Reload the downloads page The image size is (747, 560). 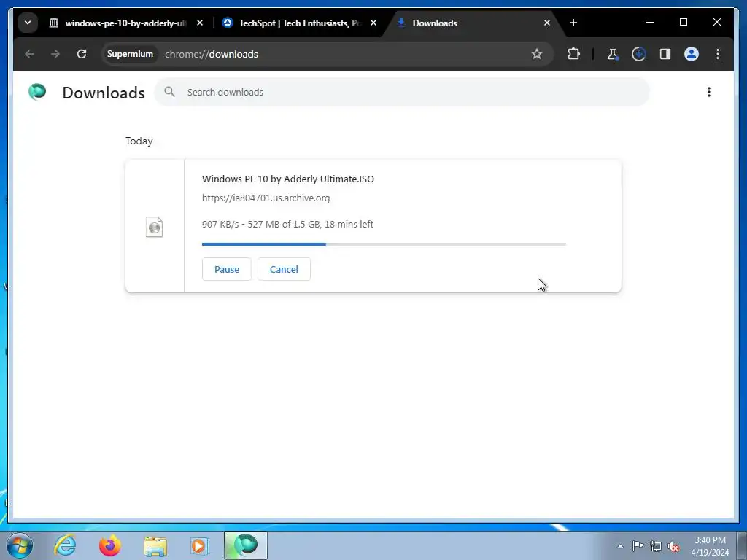coord(82,54)
